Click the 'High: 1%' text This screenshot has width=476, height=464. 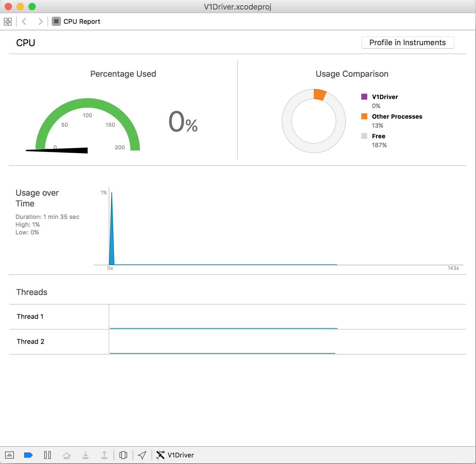point(28,225)
